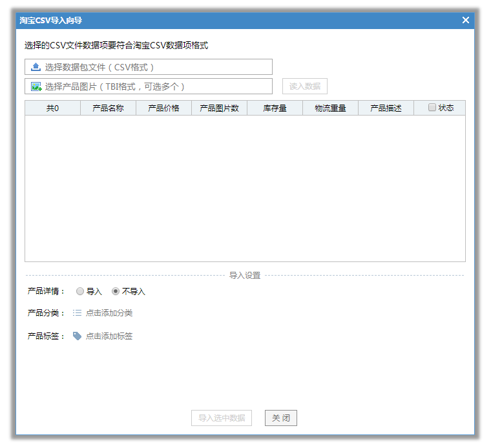Image resolution: width=491 pixels, height=448 pixels.
Task: Click the list icon beside 点击添加分类
Action: [x=77, y=313]
